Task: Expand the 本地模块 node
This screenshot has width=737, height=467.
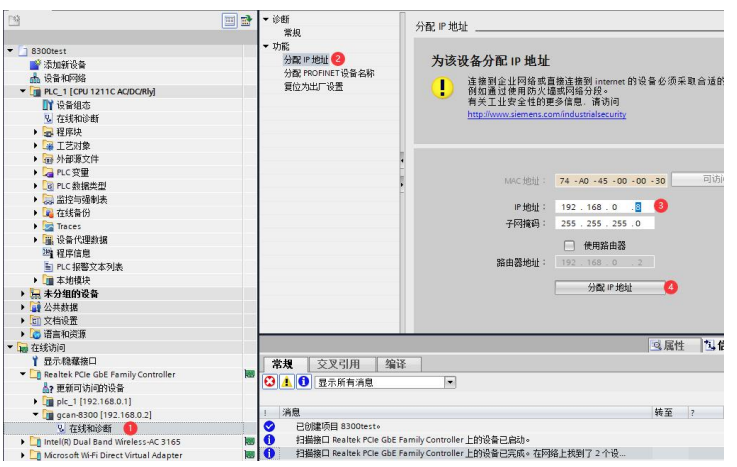Action: tap(35, 280)
